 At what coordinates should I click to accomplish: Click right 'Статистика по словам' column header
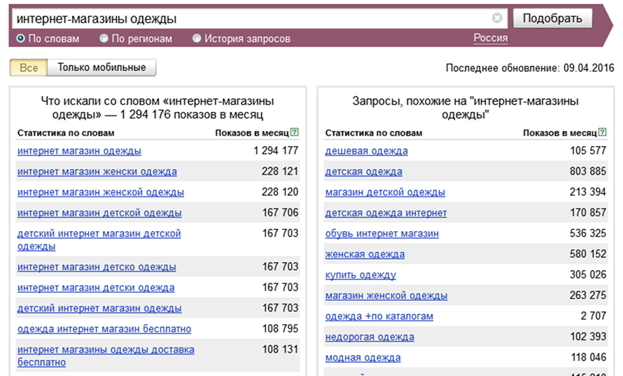coord(373,133)
